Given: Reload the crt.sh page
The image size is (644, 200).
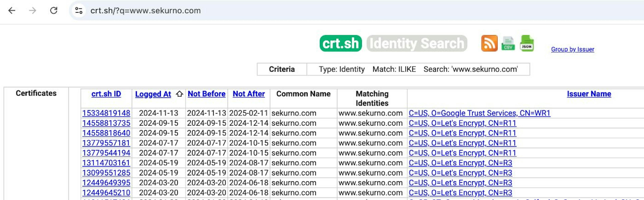Looking at the screenshot, I should coord(54,11).
